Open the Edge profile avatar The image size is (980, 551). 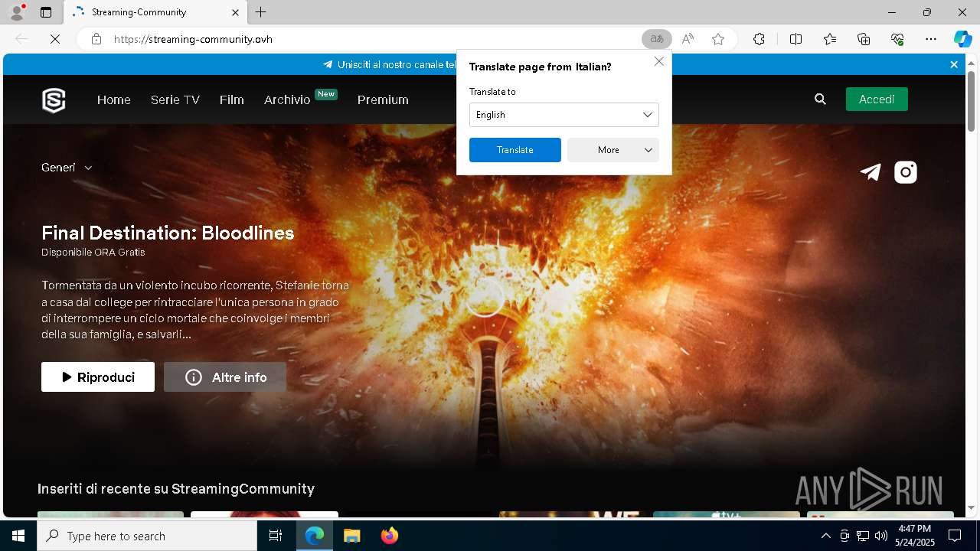[16, 12]
